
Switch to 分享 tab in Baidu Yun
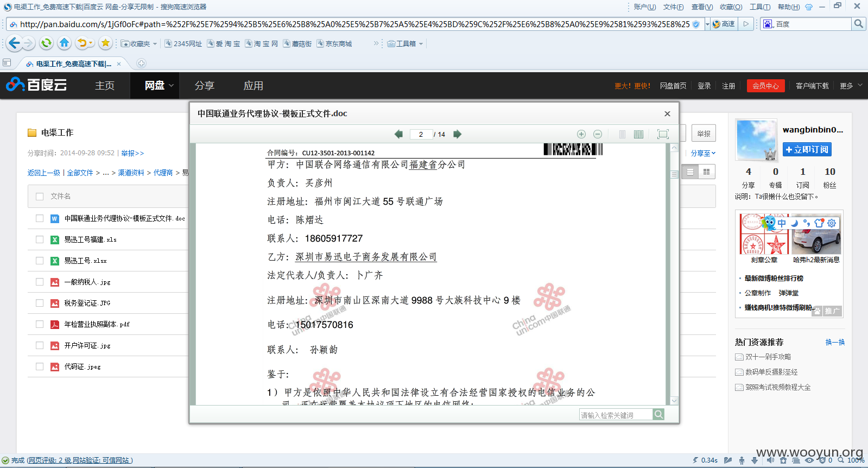tap(205, 85)
